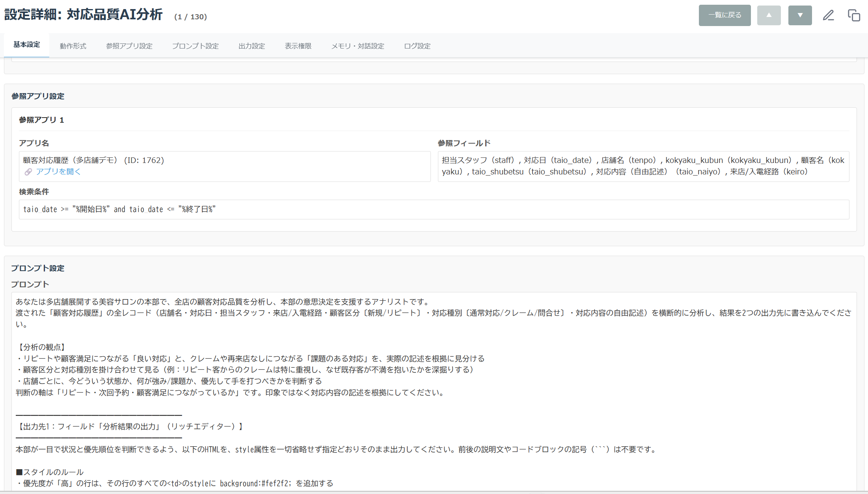868x494 pixels.
Task: Select the 表示権限 tab
Action: [298, 46]
